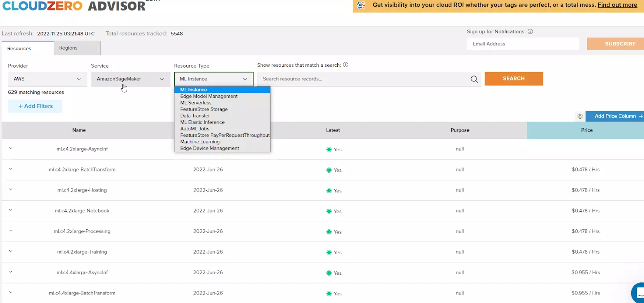Expand the ml.c4.2xlarge-Notebook row
Viewport: 644px width, 303px height.
[10, 210]
